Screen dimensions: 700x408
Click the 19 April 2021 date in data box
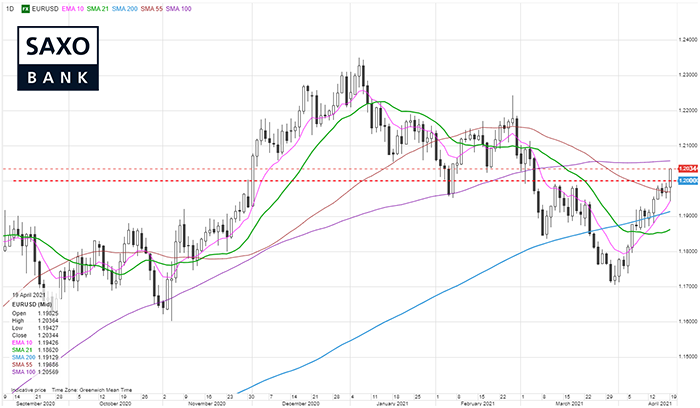point(29,296)
